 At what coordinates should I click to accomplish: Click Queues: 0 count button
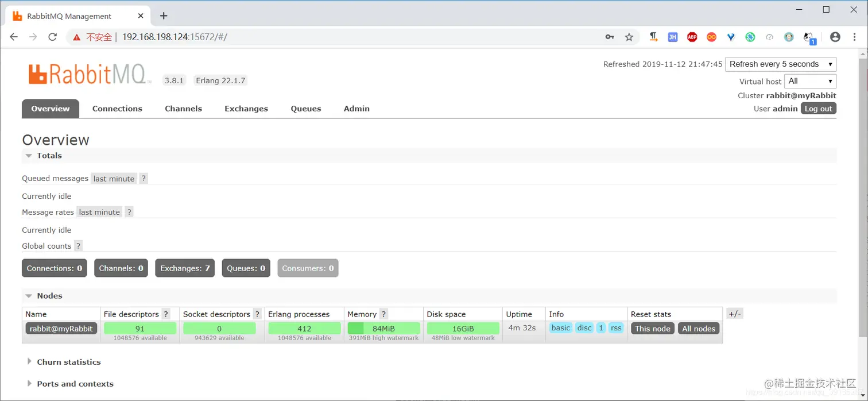click(x=246, y=268)
